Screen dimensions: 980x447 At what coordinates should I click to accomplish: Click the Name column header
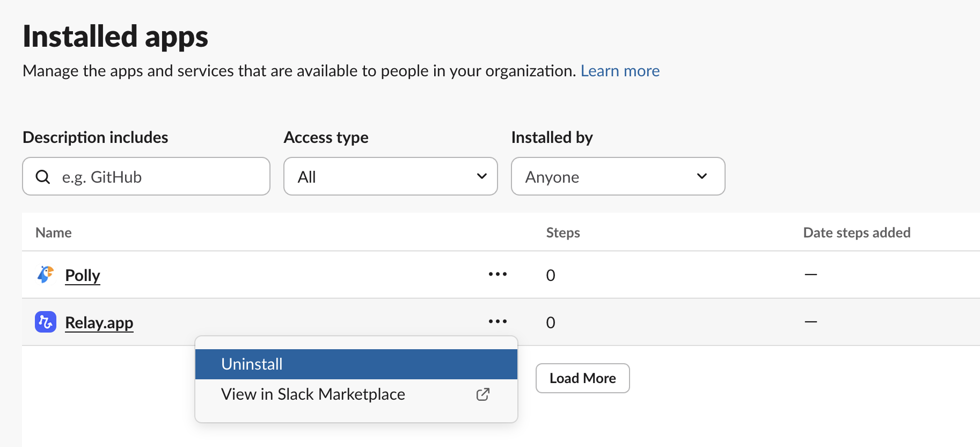(54, 233)
